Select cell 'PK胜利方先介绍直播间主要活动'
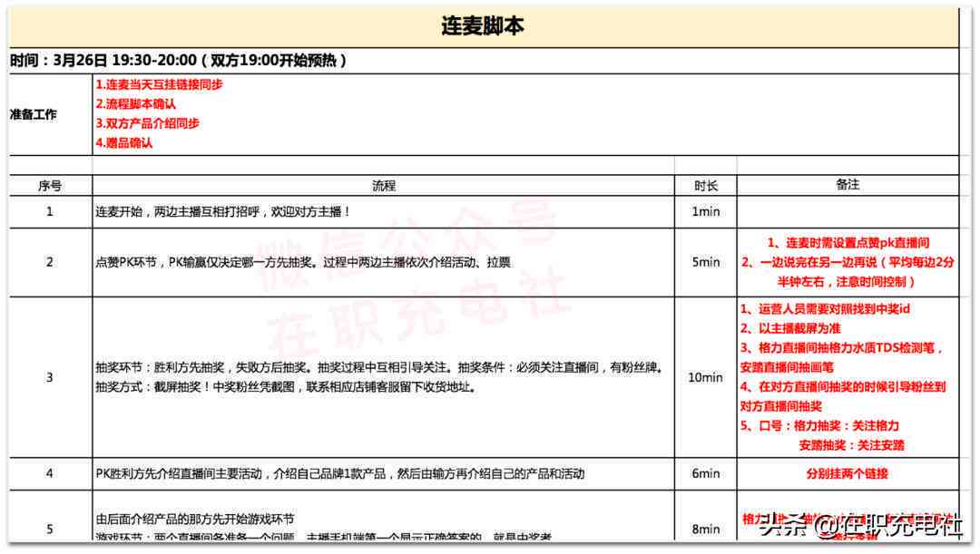This screenshot has height=554, width=980. [x=384, y=474]
